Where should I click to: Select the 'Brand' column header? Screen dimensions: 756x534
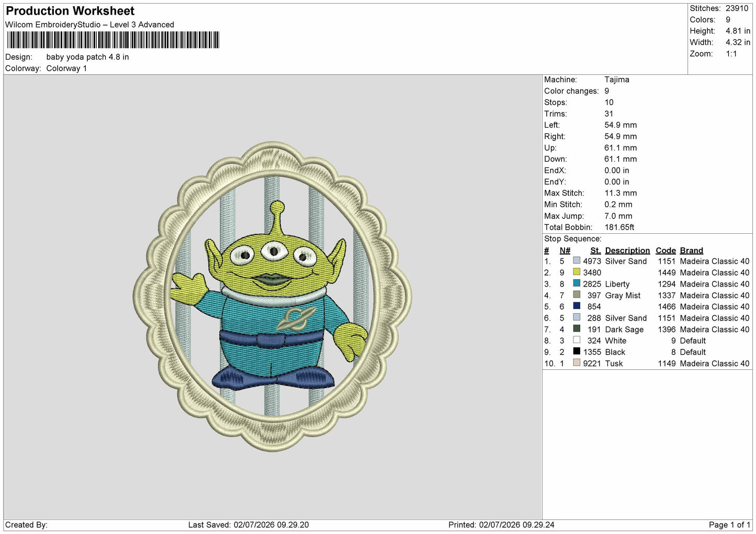point(692,251)
